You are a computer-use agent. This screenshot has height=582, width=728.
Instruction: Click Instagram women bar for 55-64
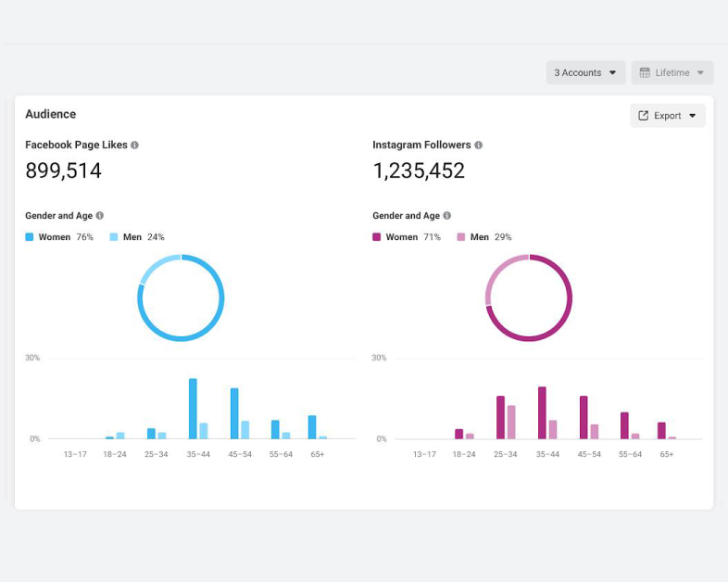pos(624,425)
